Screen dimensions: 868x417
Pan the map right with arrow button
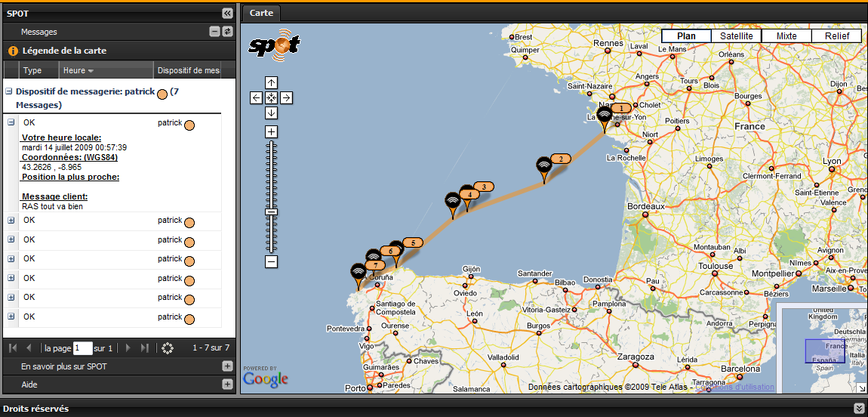click(x=287, y=97)
